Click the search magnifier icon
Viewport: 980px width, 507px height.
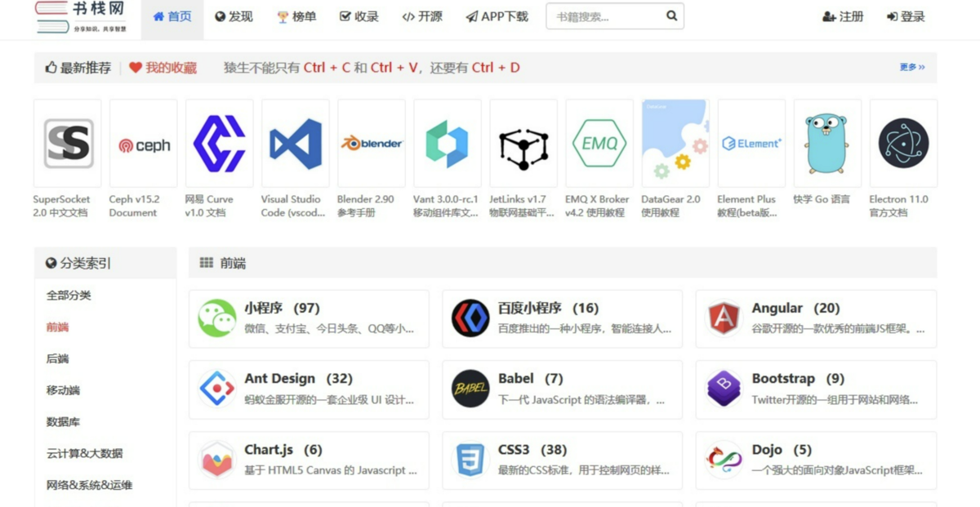point(670,15)
